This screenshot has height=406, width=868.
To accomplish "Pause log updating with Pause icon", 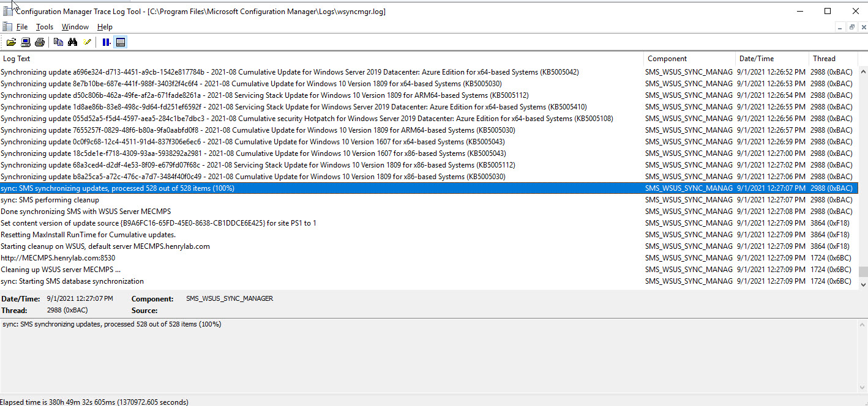I will (x=107, y=42).
